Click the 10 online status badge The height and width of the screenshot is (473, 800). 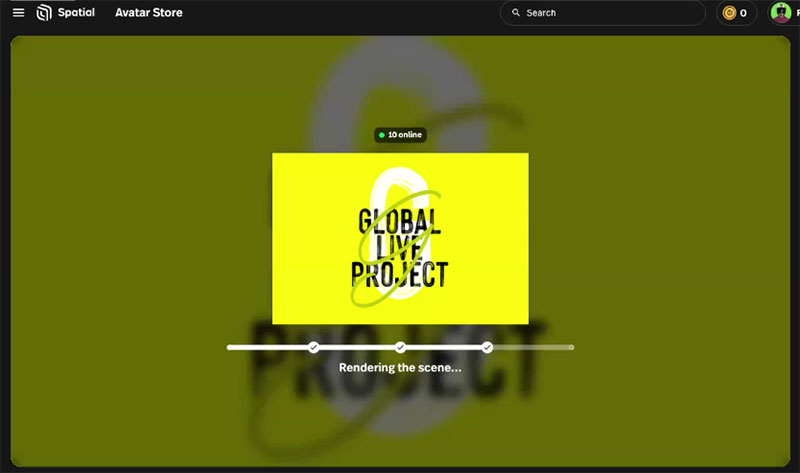(400, 135)
